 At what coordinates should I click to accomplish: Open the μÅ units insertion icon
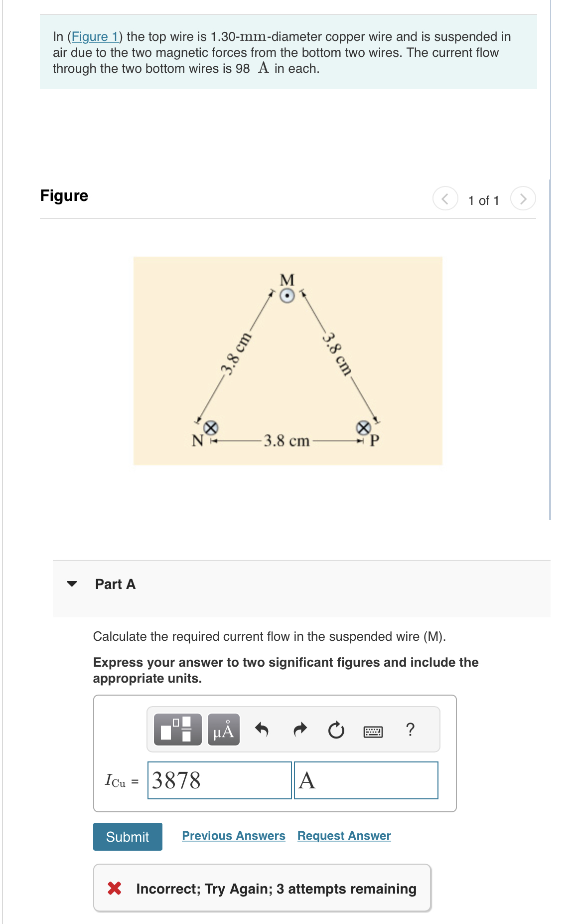click(x=224, y=730)
